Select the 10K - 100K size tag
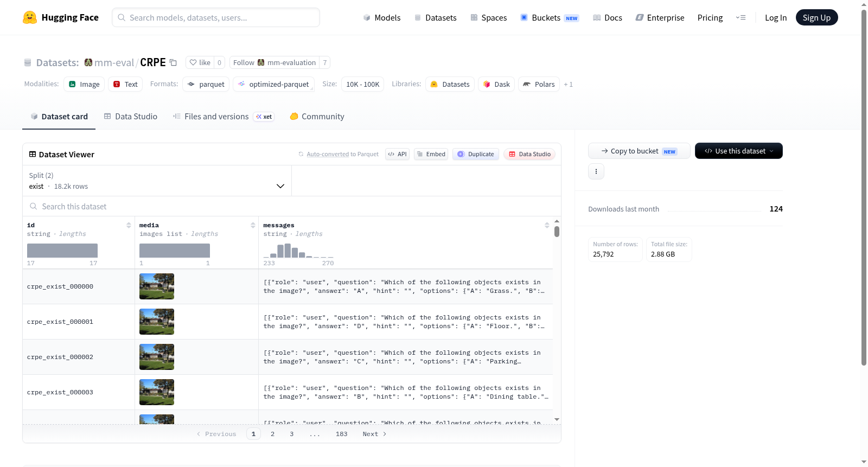The image size is (868, 467). 362,84
